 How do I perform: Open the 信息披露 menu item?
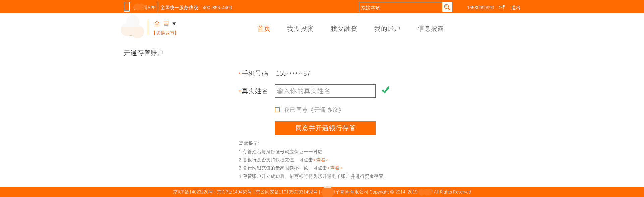[431, 29]
